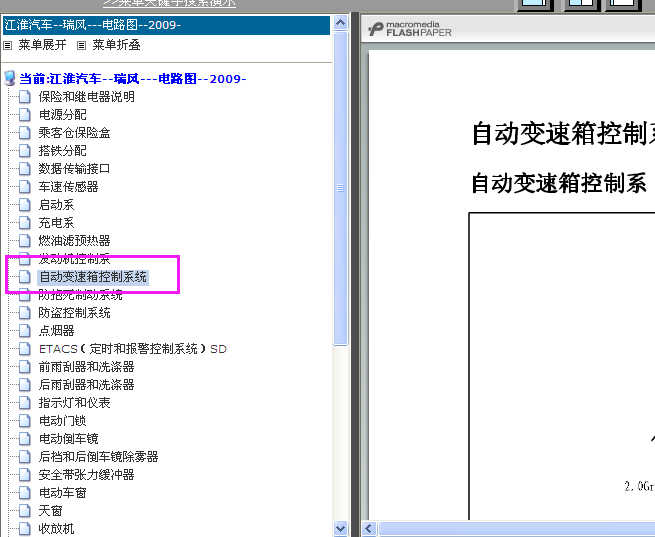This screenshot has height=537, width=655.
Task: Open 安全带张力缓冲器 item
Action: click(86, 474)
